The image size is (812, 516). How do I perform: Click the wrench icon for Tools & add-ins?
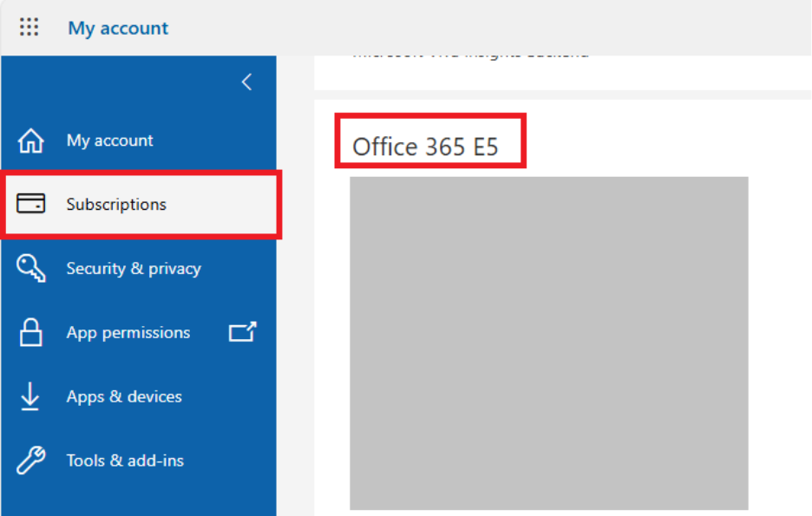point(30,460)
